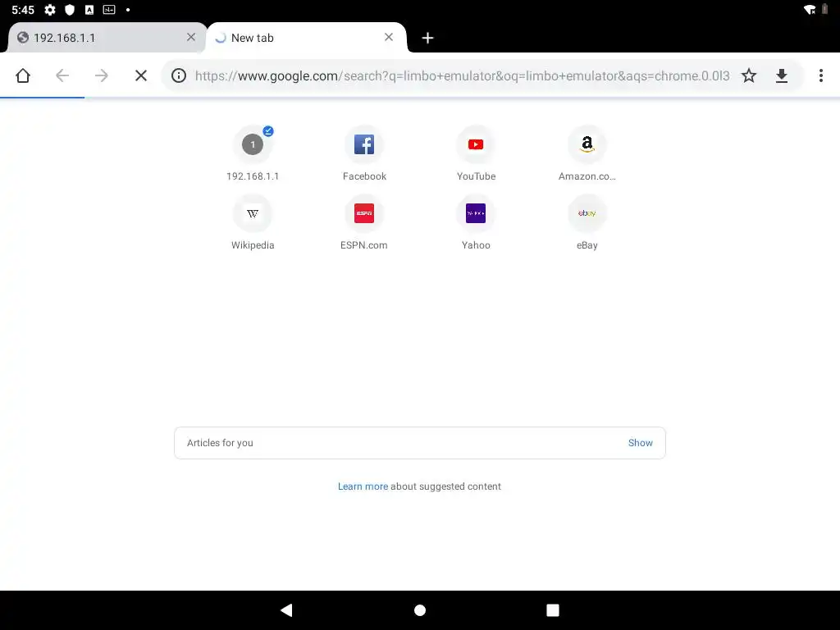The height and width of the screenshot is (630, 840).
Task: Tap the Android back navigation button
Action: click(286, 610)
